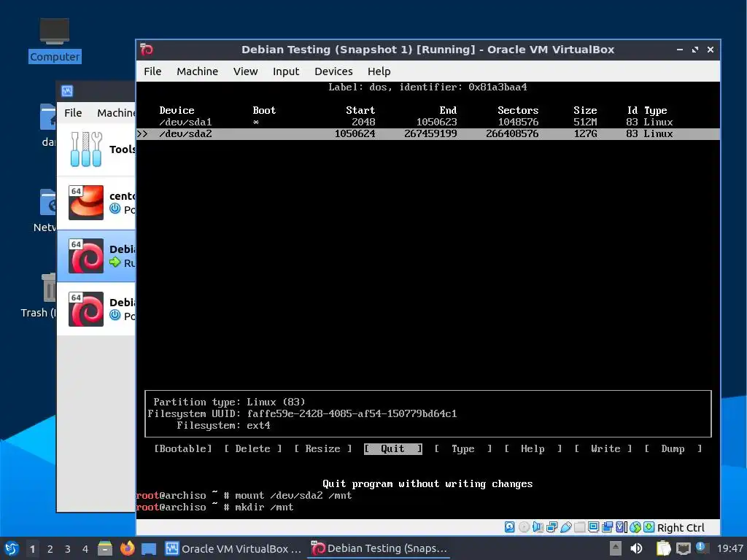Open clipboard manager in system tray
Screen dimensions: 747x560
[x=664, y=548]
